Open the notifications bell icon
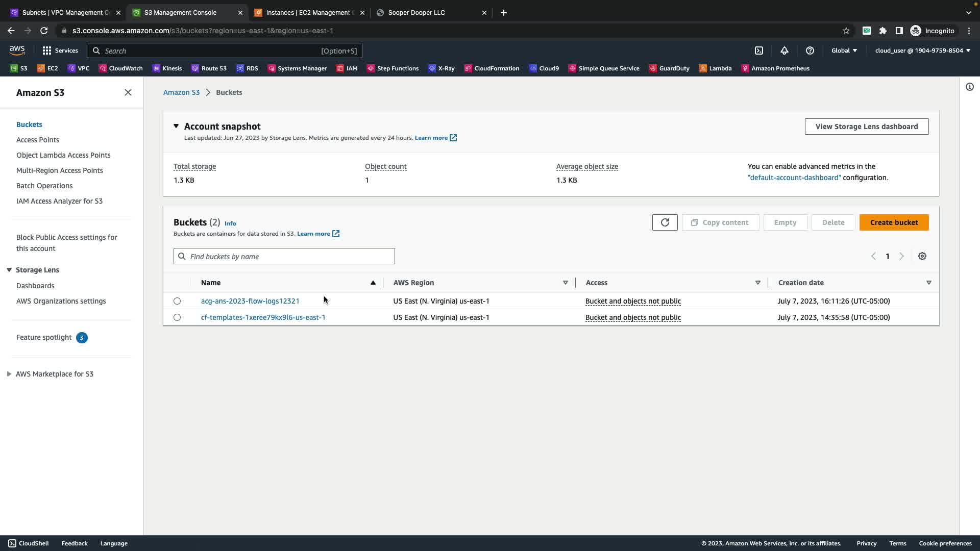Viewport: 980px width, 551px height. (785, 51)
